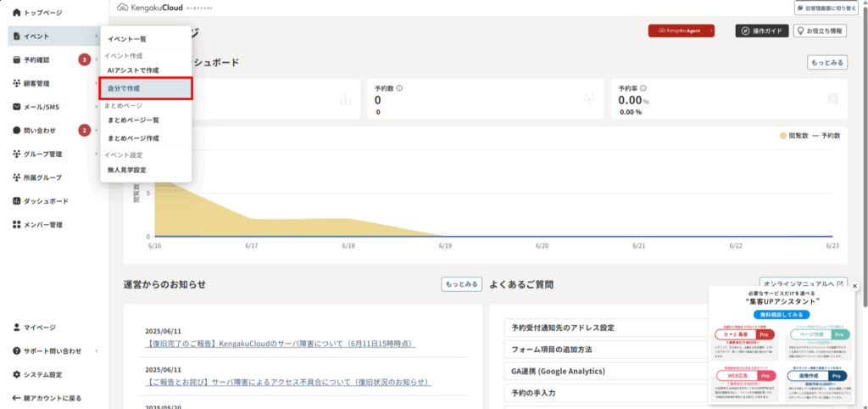Click the info icon next to 予約率
The image size is (868, 409).
pos(645,87)
